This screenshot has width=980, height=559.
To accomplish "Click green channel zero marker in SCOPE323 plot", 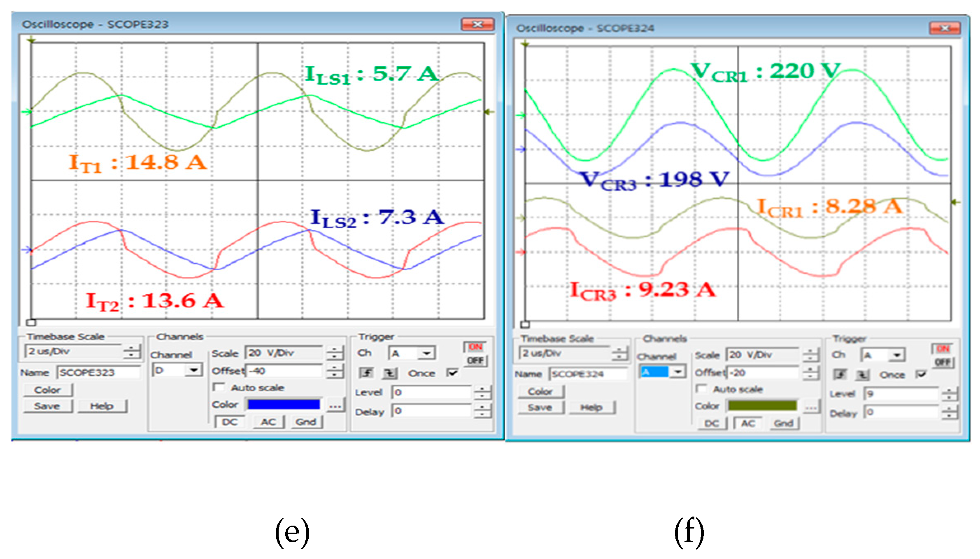I will [27, 112].
